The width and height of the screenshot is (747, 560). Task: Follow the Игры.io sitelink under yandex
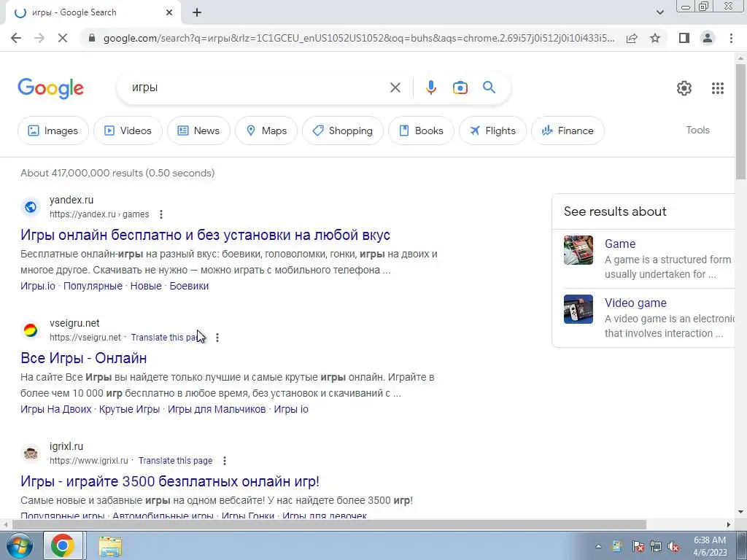(x=38, y=286)
